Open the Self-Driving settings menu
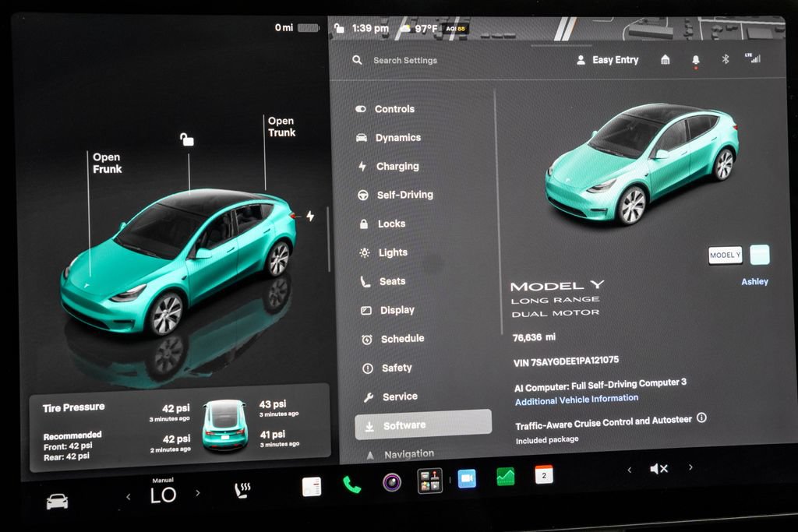Viewport: 798px width, 532px height. point(395,195)
